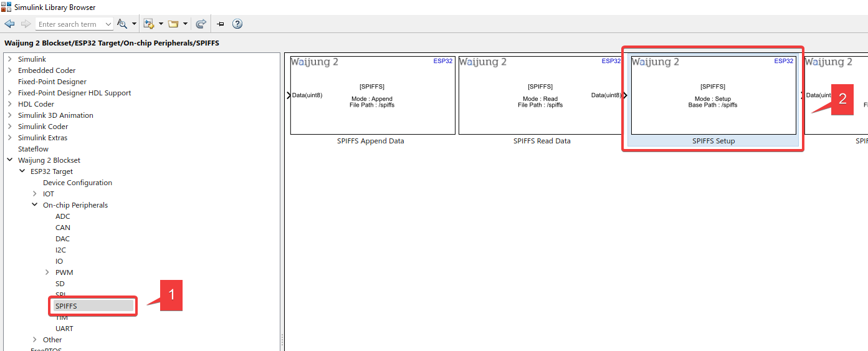868x351 pixels.
Task: Select Device Configuration in the tree
Action: click(x=77, y=183)
